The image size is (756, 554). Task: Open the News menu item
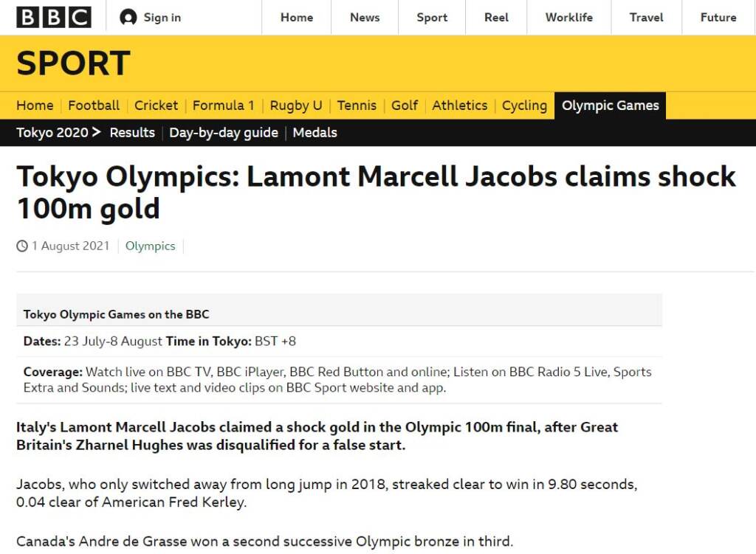click(364, 17)
